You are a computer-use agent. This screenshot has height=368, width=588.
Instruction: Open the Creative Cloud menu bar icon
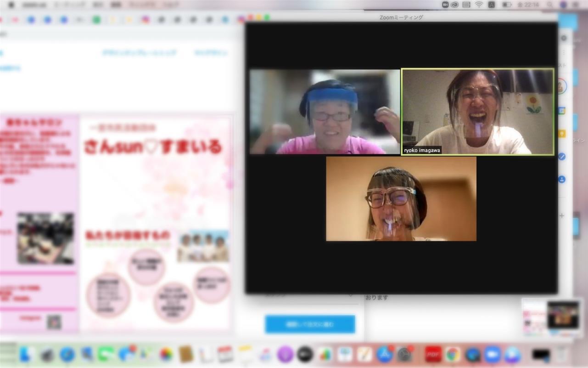[455, 5]
